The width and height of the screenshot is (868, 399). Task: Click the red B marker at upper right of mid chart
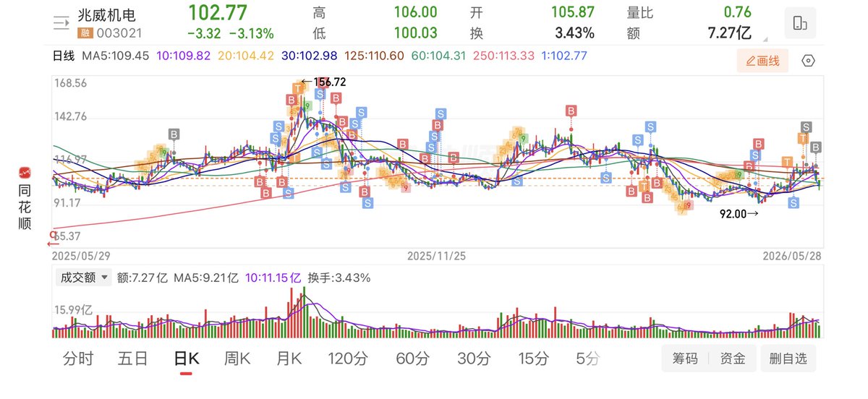pyautogui.click(x=571, y=111)
